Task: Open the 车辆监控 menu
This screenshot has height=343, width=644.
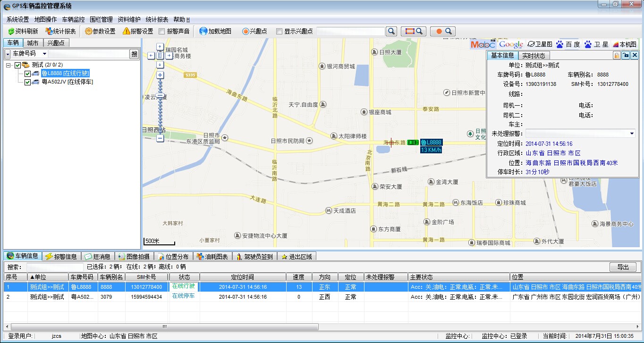Action: pos(73,19)
